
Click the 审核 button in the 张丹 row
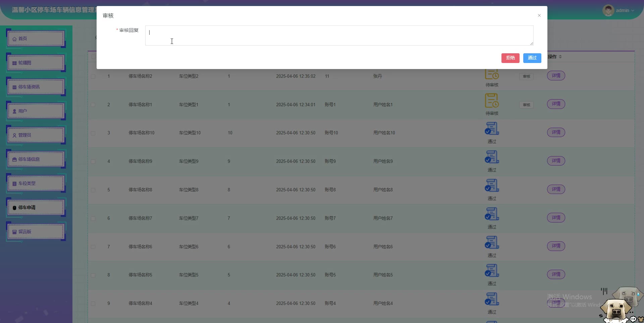tap(526, 76)
